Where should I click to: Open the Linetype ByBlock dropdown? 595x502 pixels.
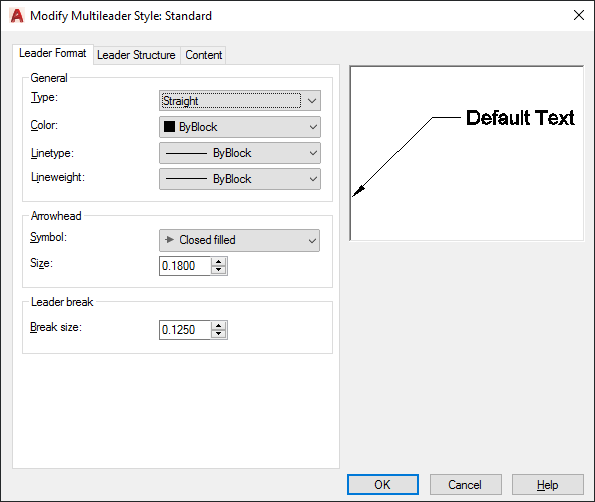click(x=240, y=153)
